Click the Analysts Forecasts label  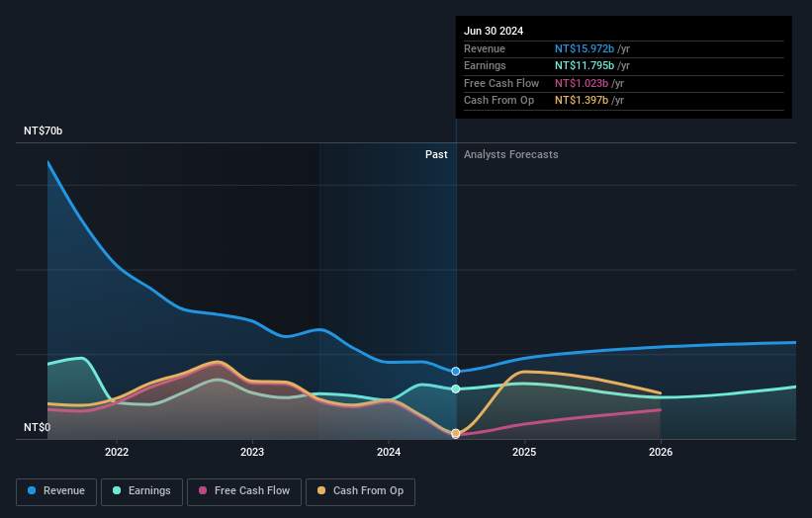click(511, 155)
